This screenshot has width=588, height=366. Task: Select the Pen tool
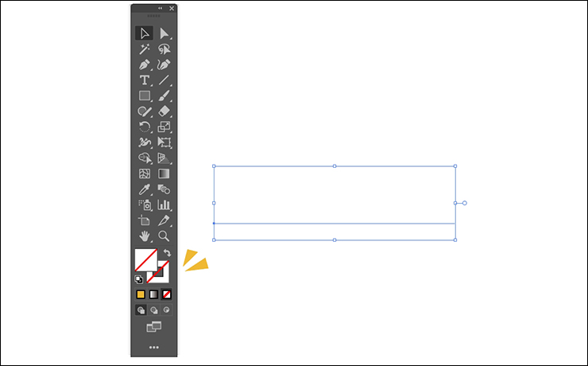tap(145, 64)
